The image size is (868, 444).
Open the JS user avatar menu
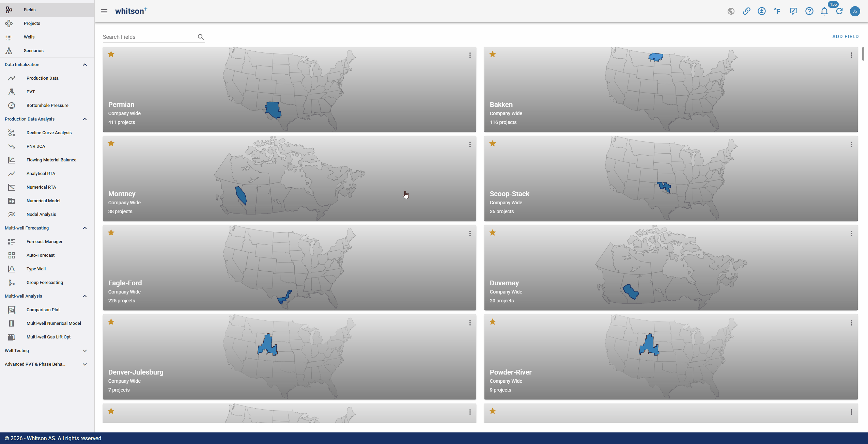tap(855, 11)
